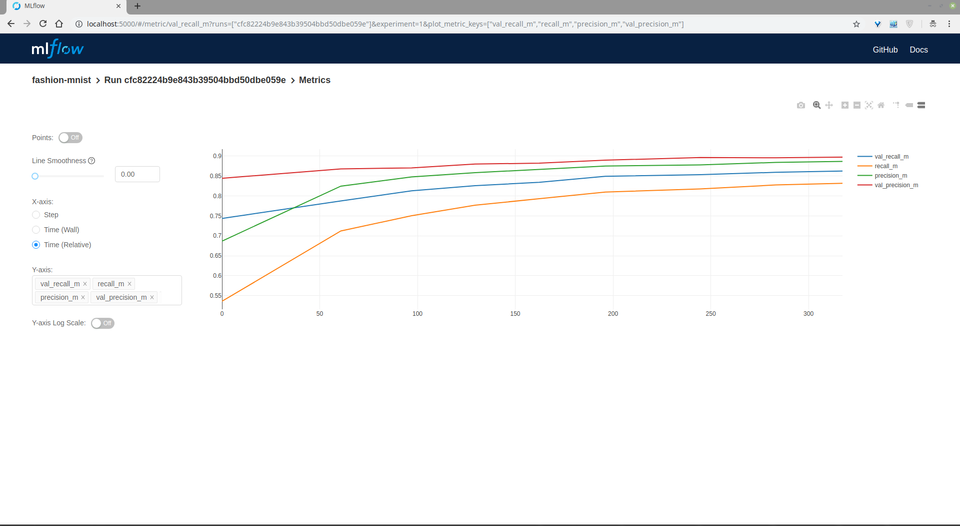The height and width of the screenshot is (526, 960).
Task: Select the plot Zoom tool
Action: [817, 105]
